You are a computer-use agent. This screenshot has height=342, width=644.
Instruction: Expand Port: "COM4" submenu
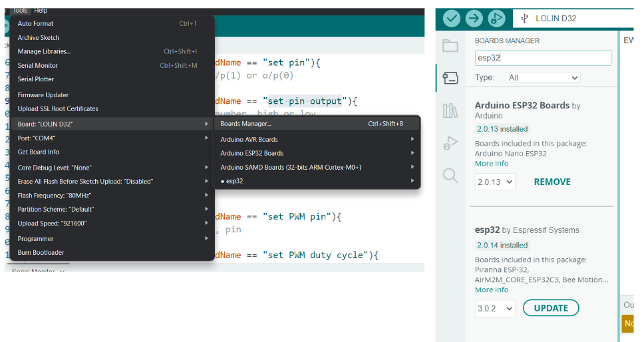click(x=112, y=138)
